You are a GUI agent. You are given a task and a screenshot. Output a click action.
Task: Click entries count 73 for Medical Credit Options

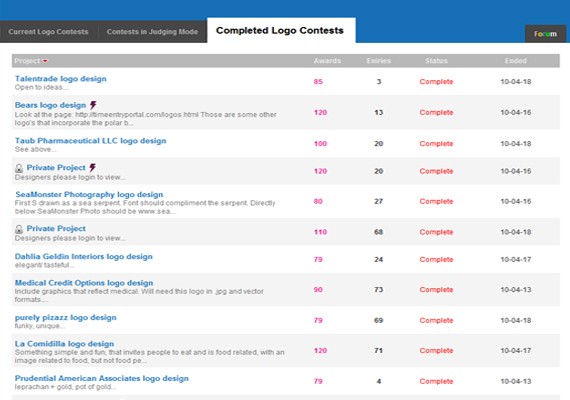379,289
